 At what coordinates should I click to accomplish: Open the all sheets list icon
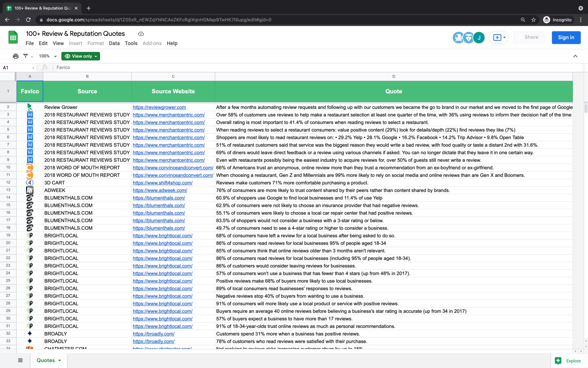click(x=20, y=360)
